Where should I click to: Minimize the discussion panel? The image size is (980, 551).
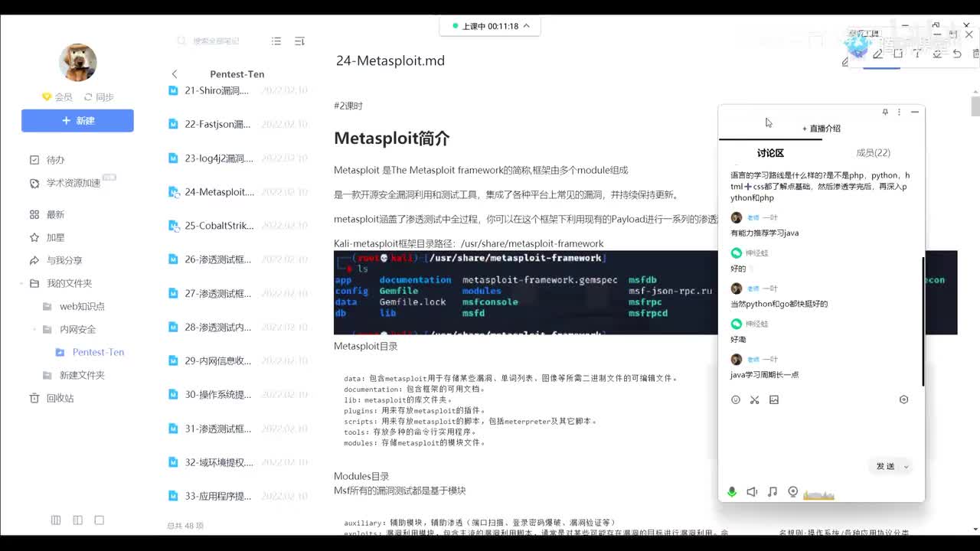915,112
